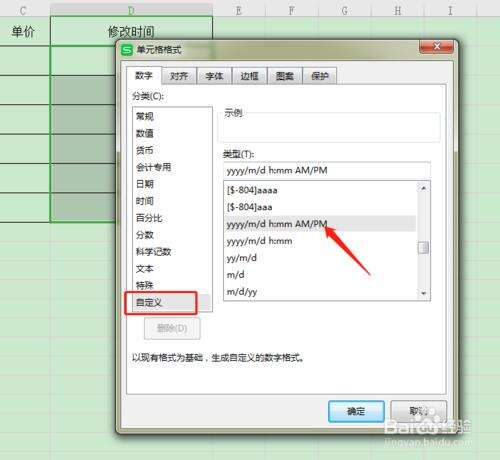Choose the 自定义 category
The height and width of the screenshot is (460, 500).
pyautogui.click(x=172, y=303)
